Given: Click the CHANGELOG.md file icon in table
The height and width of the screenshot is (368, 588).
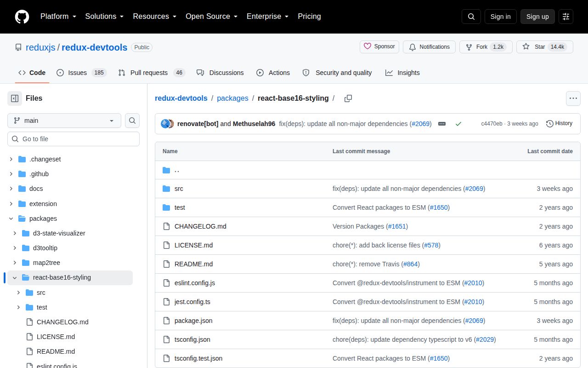Looking at the screenshot, I should [166, 226].
